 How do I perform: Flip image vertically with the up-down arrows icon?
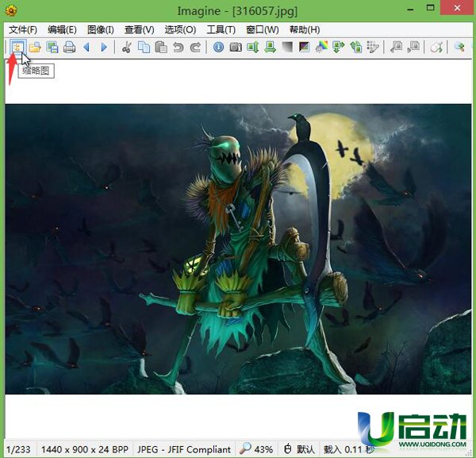[252, 47]
